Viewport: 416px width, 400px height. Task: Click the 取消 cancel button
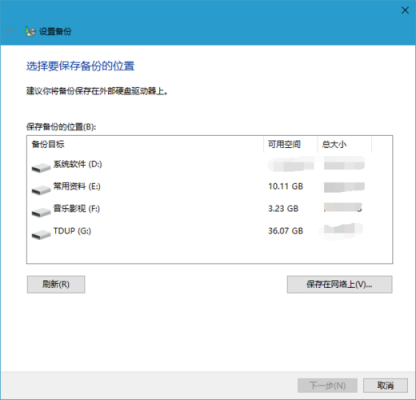(385, 386)
